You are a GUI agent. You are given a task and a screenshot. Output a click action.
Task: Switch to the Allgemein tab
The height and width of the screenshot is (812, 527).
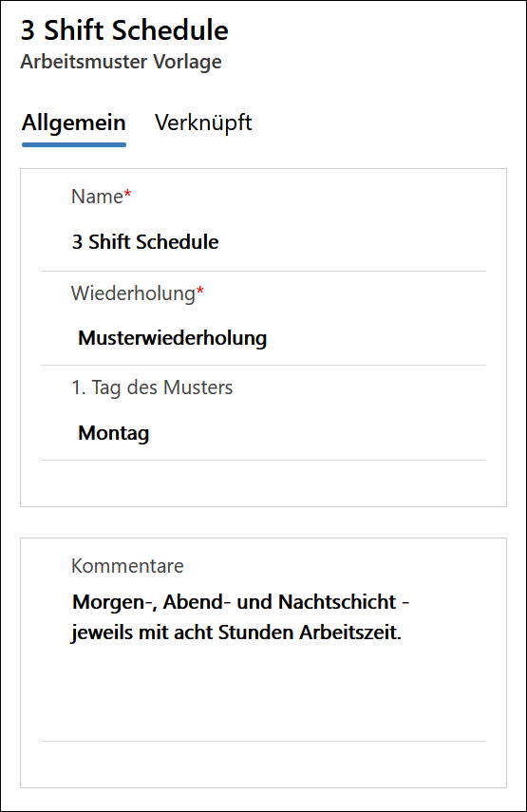tap(73, 123)
